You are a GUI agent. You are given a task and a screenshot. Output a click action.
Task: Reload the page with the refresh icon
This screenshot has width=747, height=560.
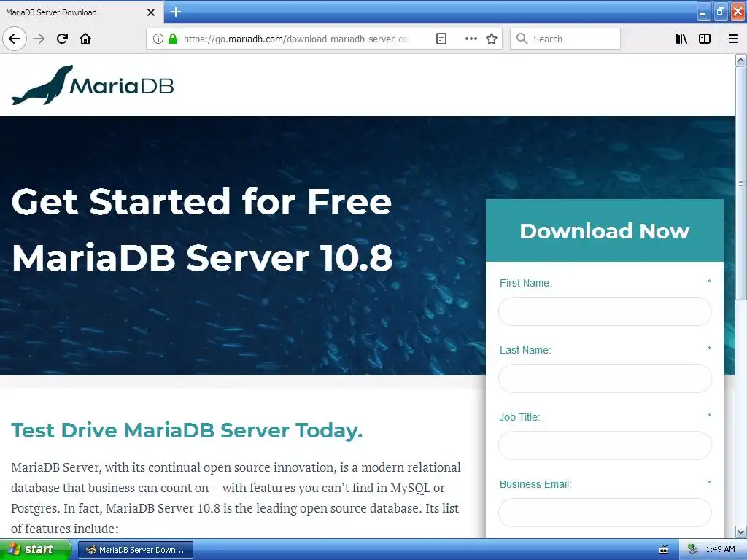tap(63, 39)
